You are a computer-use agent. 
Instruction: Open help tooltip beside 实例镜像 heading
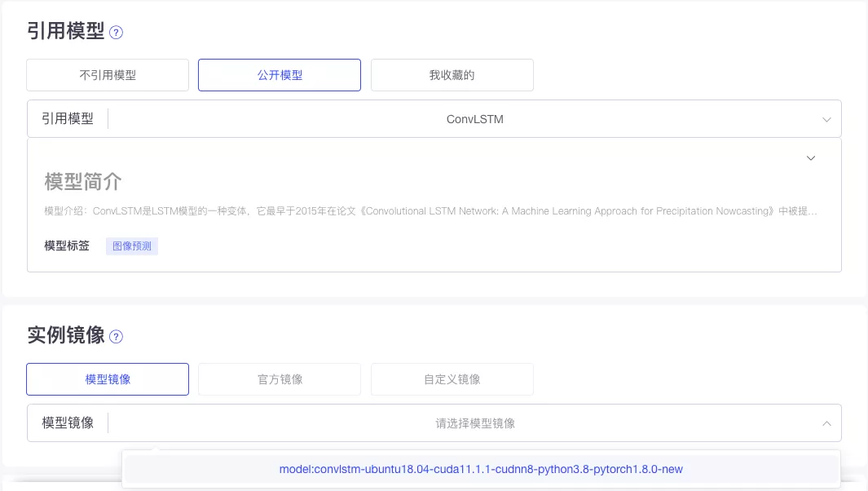pos(117,337)
